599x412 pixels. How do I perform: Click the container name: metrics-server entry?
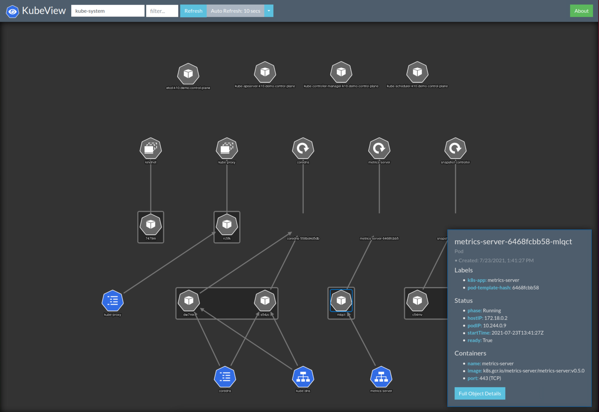click(490, 363)
